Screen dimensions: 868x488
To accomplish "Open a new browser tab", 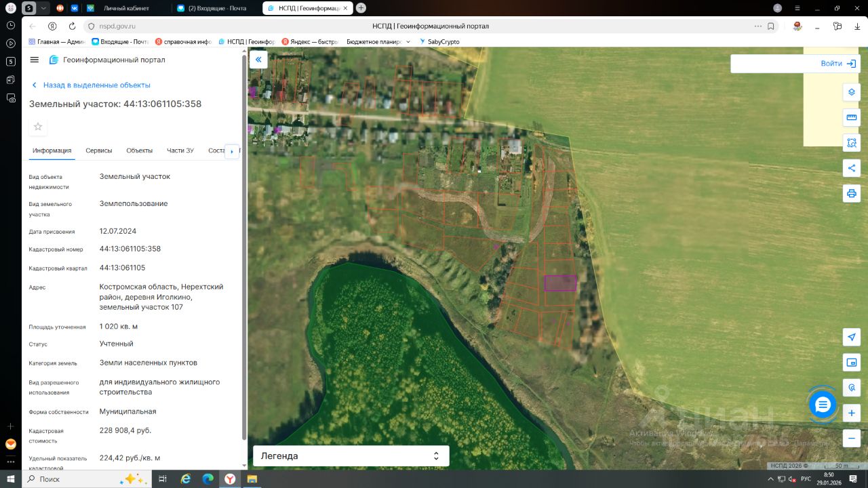I will [361, 8].
